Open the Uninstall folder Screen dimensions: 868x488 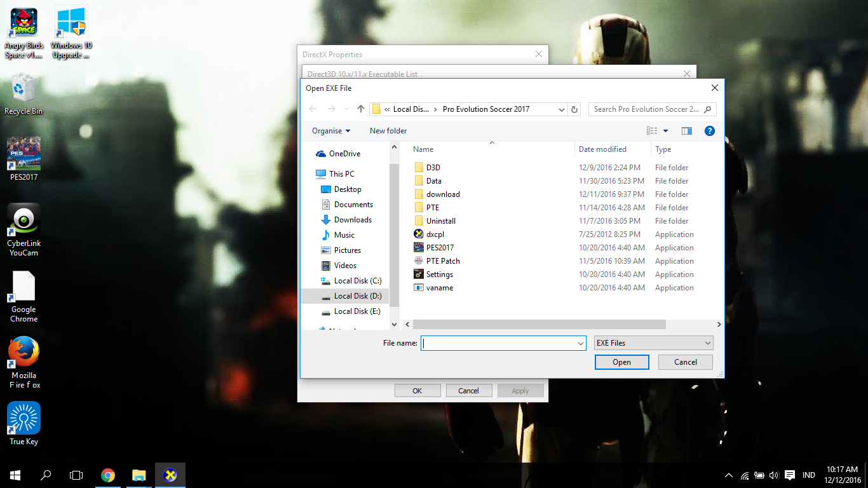(440, 221)
